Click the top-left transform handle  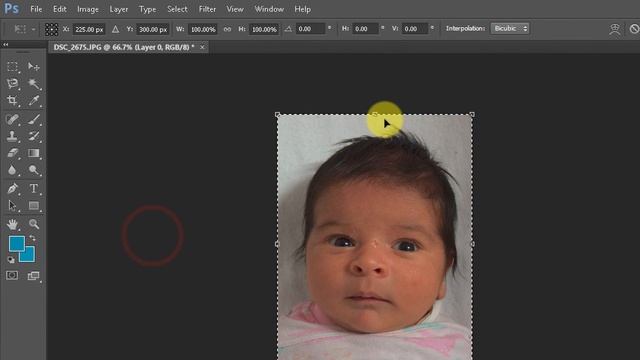[x=278, y=115]
